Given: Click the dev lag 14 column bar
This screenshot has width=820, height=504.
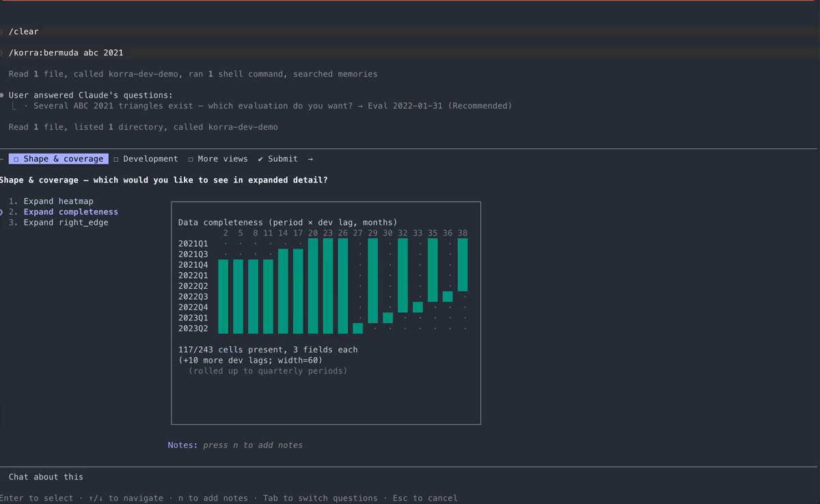Looking at the screenshot, I should coord(283,291).
